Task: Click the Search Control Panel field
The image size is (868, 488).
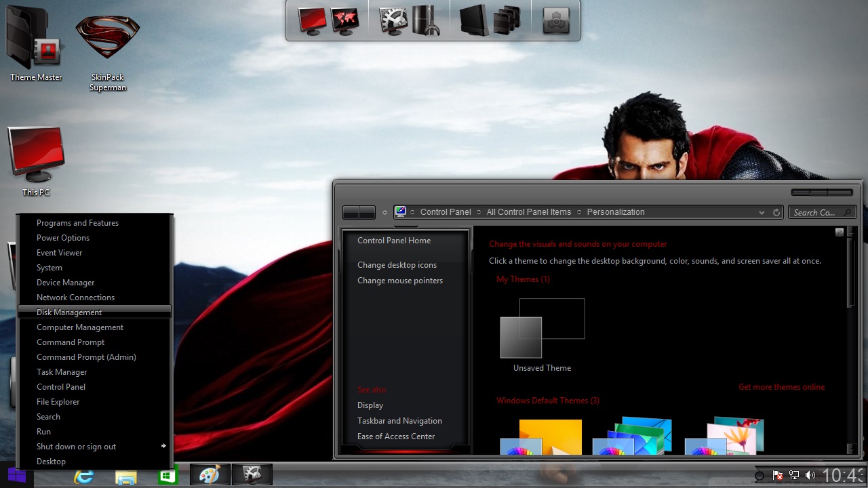Action: pos(822,212)
